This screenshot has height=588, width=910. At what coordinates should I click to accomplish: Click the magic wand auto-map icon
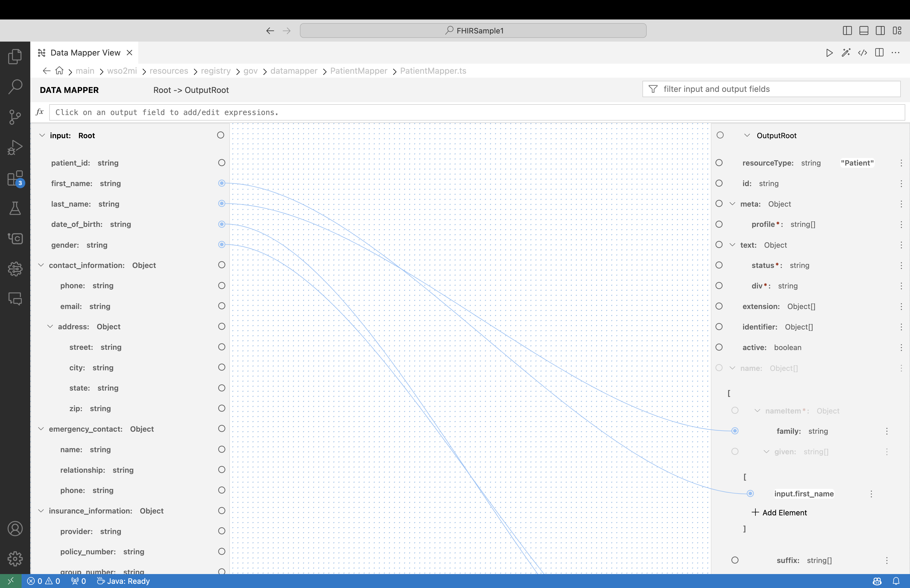(x=846, y=53)
